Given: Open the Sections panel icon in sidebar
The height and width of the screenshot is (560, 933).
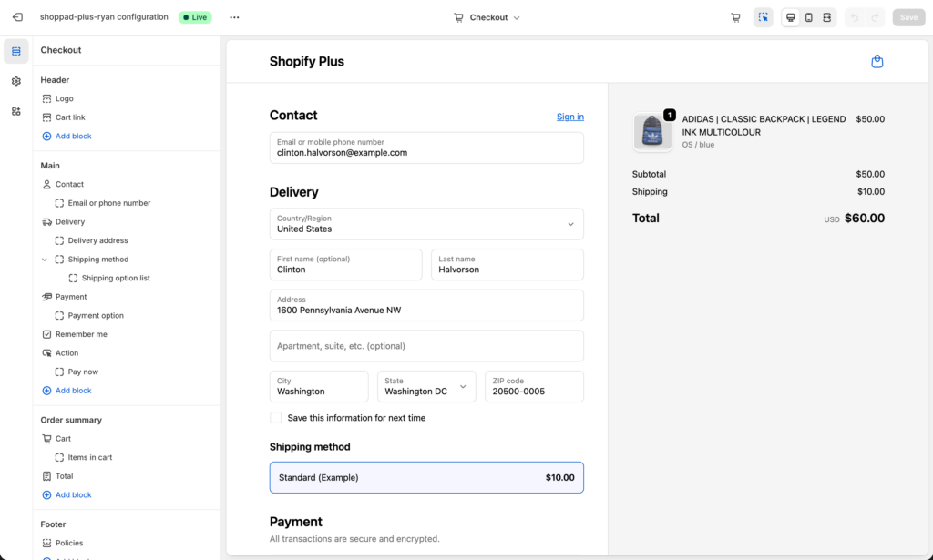Looking at the screenshot, I should pyautogui.click(x=16, y=51).
